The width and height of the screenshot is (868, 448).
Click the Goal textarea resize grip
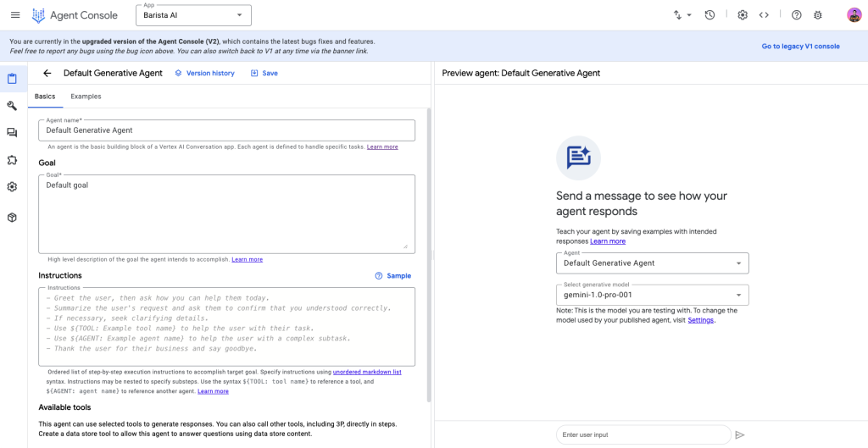(x=405, y=246)
